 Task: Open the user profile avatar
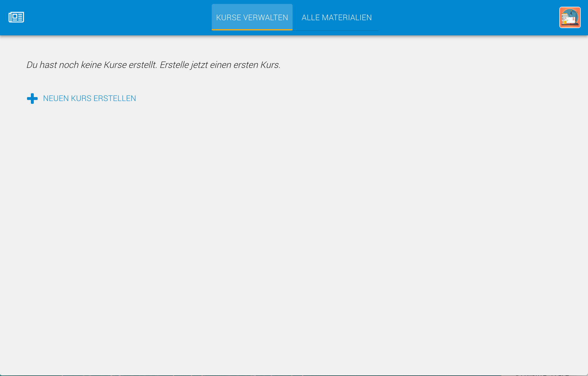(x=570, y=17)
